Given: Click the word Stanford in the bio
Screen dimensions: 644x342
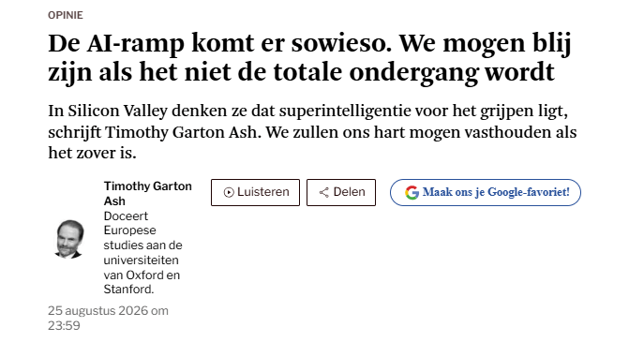Looking at the screenshot, I should [128, 290].
